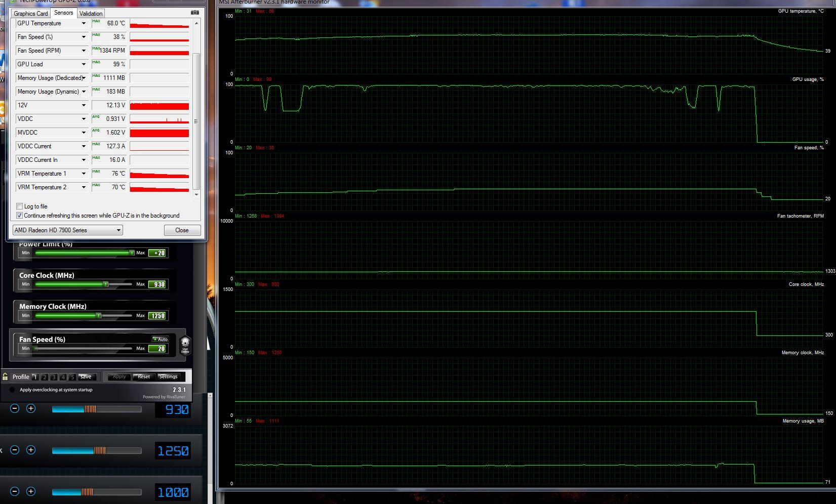Screen dimensions: 836x504
Task: Select Afterburner profile slot 1
Action: coord(35,377)
